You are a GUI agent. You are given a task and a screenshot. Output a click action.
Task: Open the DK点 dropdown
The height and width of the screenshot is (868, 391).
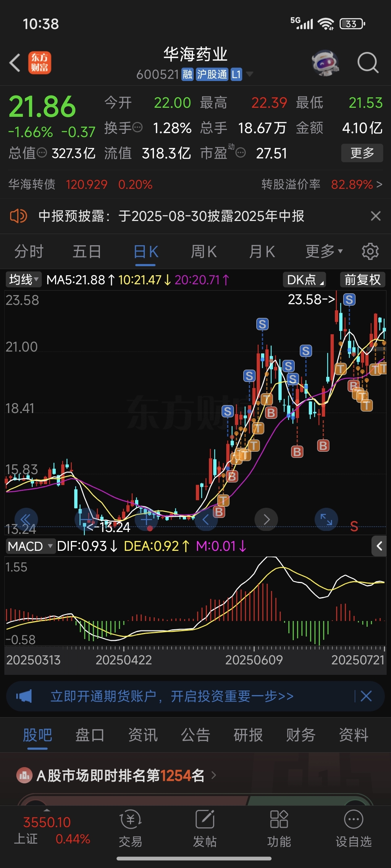click(304, 280)
